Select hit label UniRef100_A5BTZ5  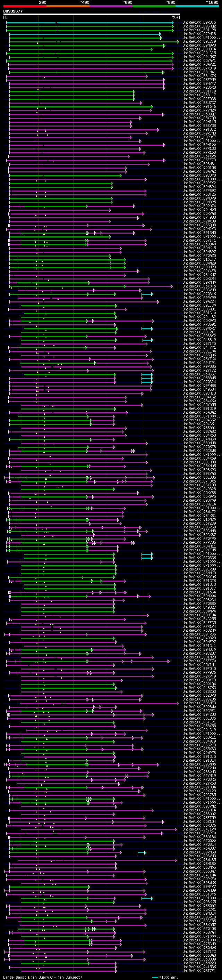click(x=199, y=194)
